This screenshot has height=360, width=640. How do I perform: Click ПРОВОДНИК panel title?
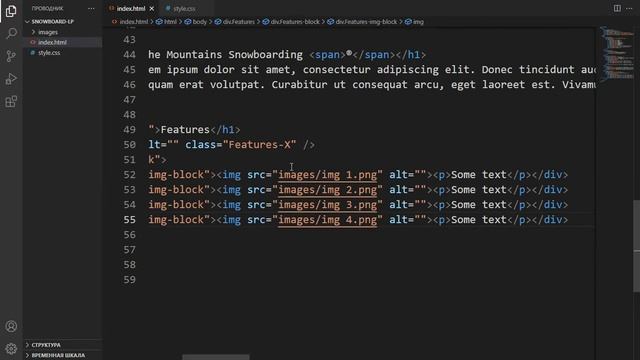click(47, 9)
